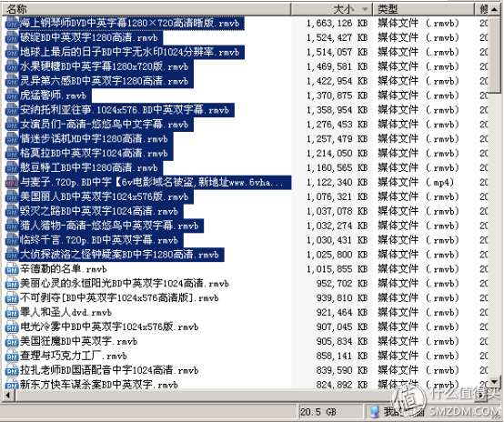Click the file icon for 格莫拉BD中英双字
504x422 pixels.
tap(12, 154)
